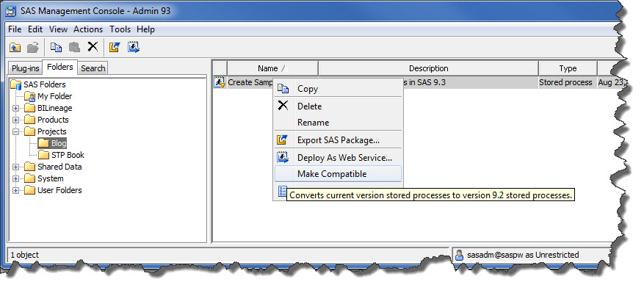Choose Rename from the context menu

[x=339, y=123]
